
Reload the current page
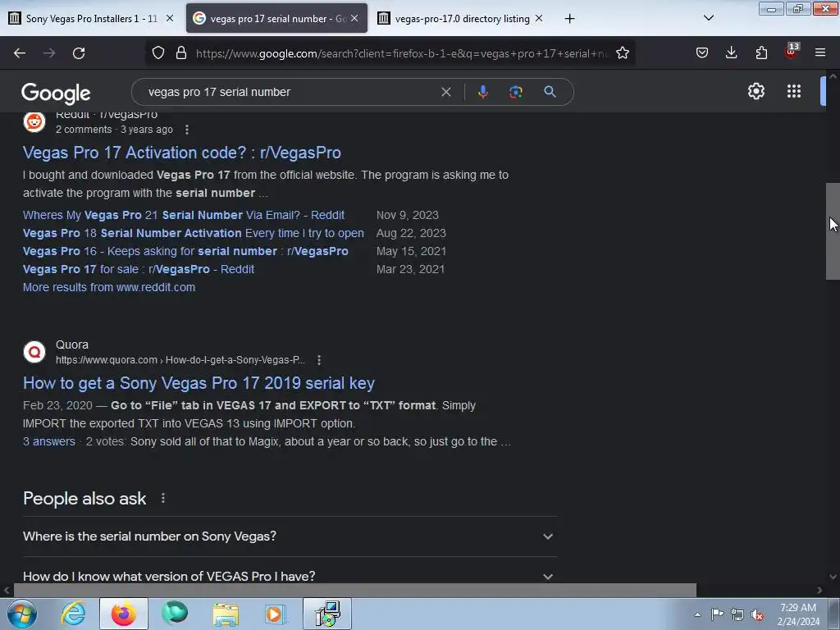[x=79, y=53]
